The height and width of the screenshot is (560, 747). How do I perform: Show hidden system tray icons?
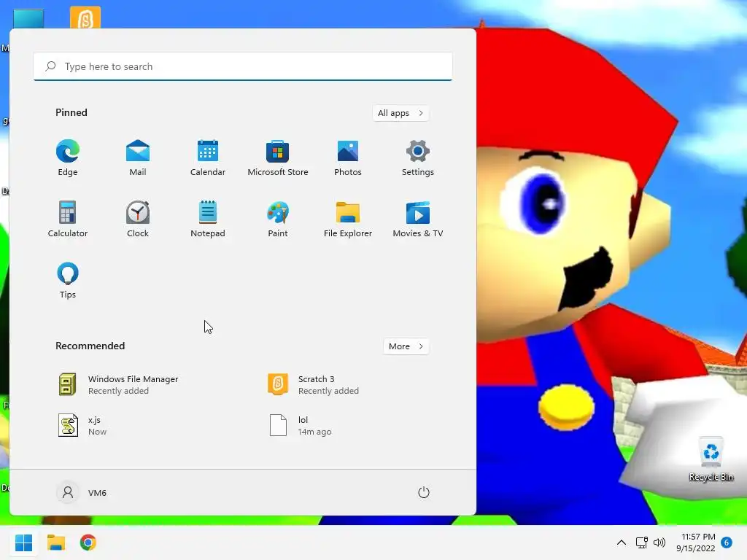(x=622, y=542)
